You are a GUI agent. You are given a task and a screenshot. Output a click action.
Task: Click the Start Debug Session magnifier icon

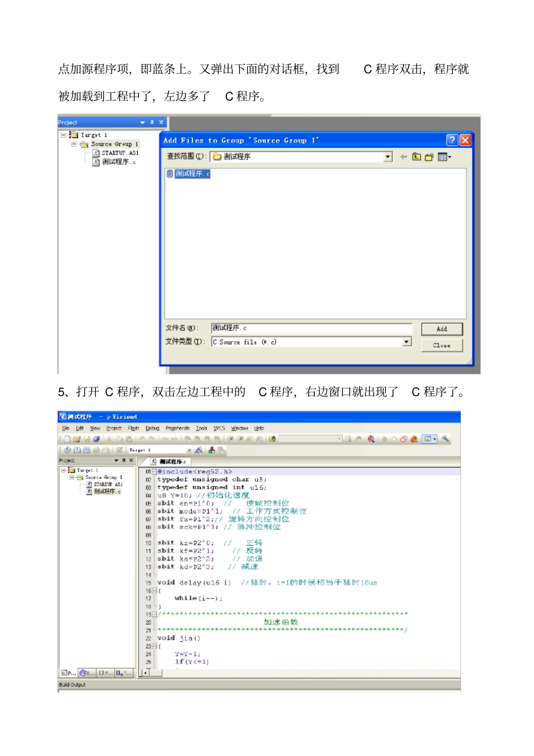coord(371,439)
